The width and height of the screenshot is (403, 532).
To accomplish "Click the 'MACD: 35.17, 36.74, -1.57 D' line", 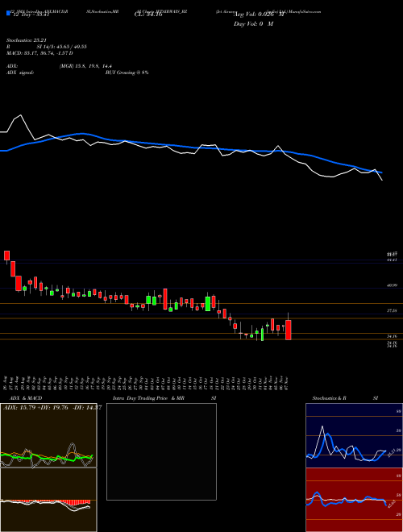I will pyautogui.click(x=39, y=53).
